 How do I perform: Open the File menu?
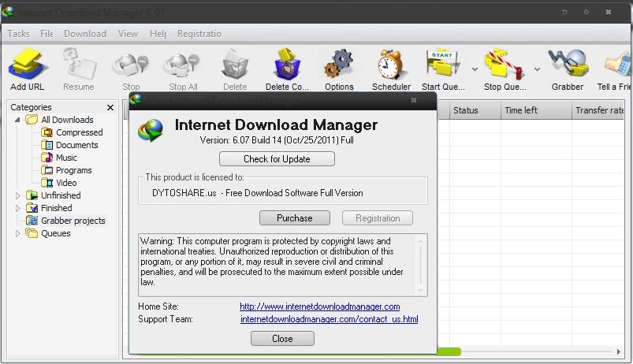point(47,34)
